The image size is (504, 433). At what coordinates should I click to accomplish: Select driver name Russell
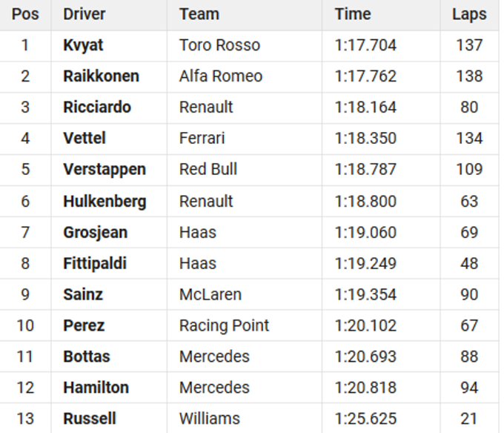pos(90,419)
